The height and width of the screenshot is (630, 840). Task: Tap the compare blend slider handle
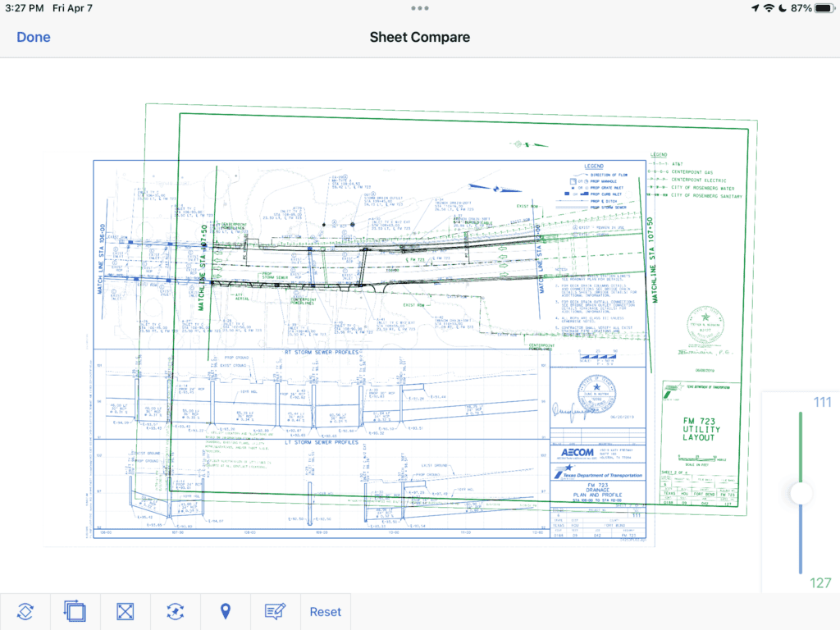pyautogui.click(x=800, y=493)
